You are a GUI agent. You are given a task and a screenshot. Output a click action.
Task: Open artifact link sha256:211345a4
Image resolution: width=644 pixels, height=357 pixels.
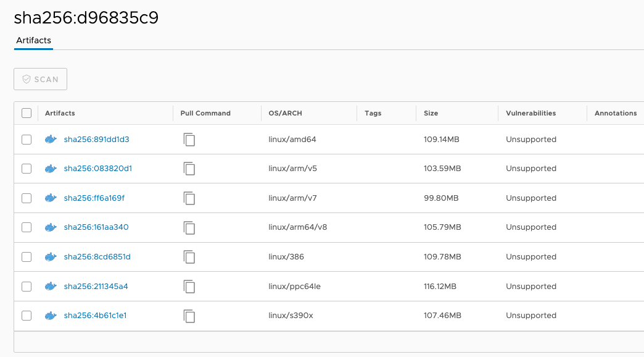pyautogui.click(x=96, y=287)
